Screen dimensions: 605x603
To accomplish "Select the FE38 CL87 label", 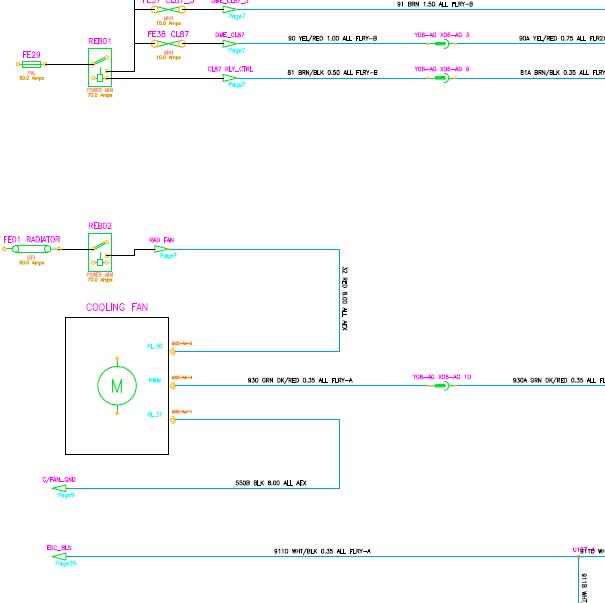I will (x=168, y=34).
